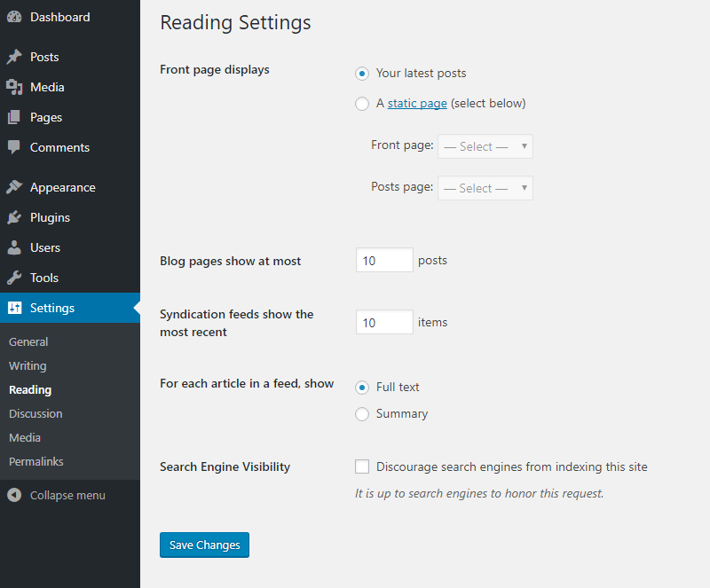Open the Discussion settings submenu item
The height and width of the screenshot is (588, 710).
[35, 413]
